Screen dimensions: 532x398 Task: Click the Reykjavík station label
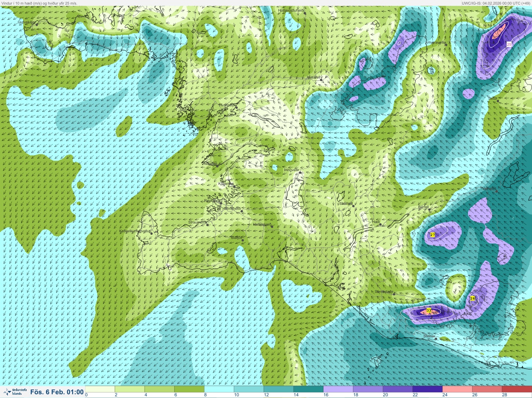point(212,200)
